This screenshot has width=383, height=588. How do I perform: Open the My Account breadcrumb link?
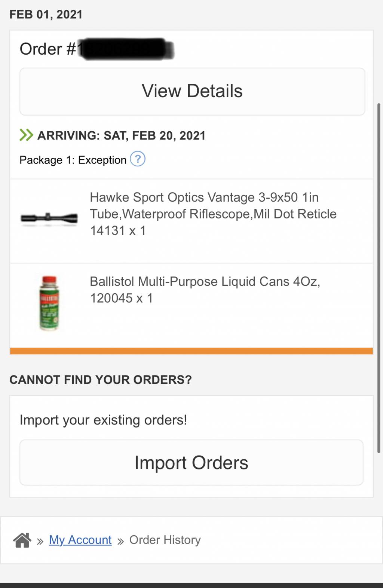point(80,540)
